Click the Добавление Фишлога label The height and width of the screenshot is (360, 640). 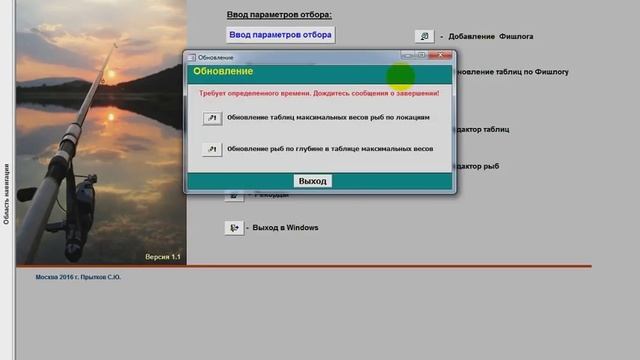pyautogui.click(x=491, y=36)
